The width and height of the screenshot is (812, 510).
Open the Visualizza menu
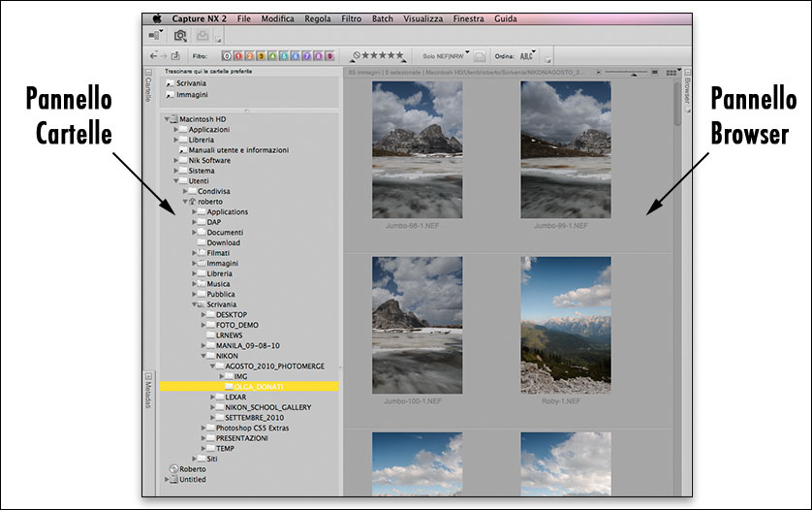[x=423, y=18]
